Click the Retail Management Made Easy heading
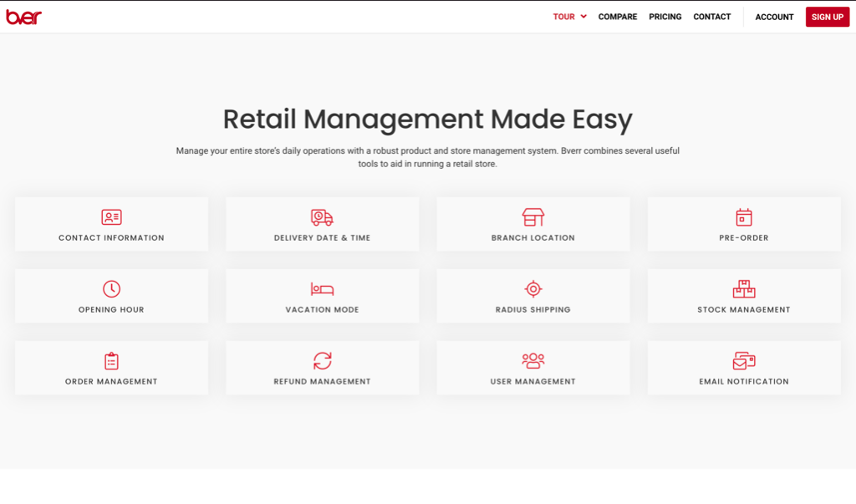 (x=427, y=120)
